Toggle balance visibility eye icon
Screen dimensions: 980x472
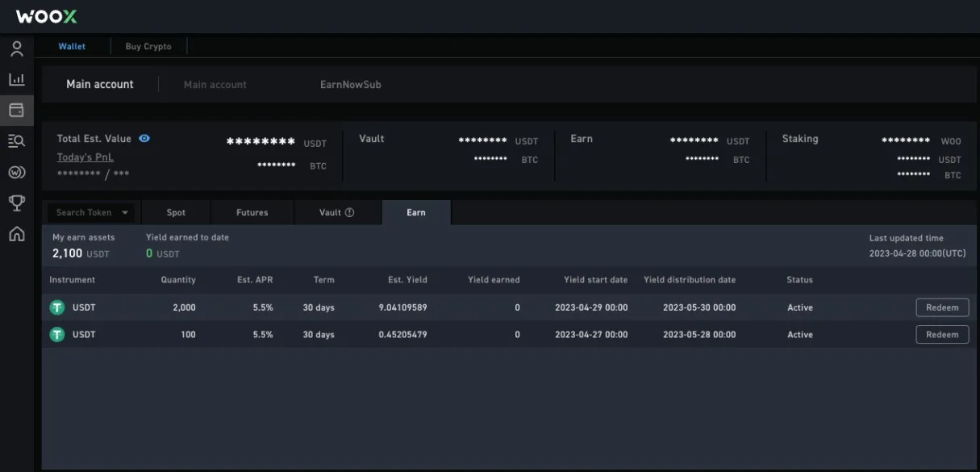click(144, 139)
